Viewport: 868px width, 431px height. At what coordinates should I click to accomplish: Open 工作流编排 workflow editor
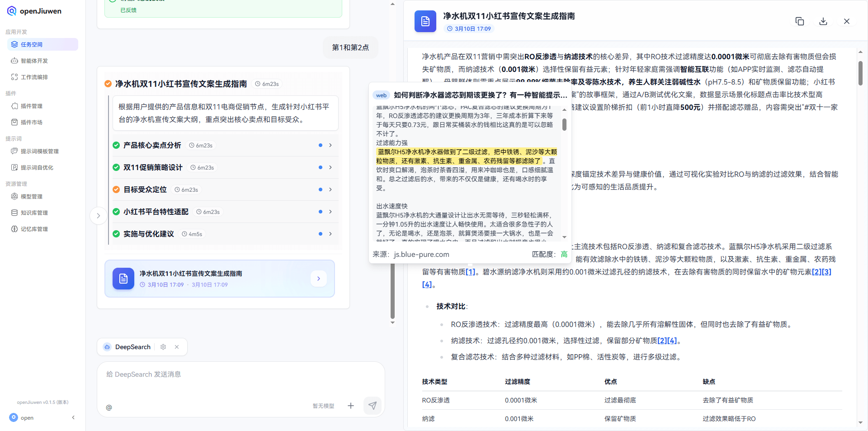click(33, 77)
